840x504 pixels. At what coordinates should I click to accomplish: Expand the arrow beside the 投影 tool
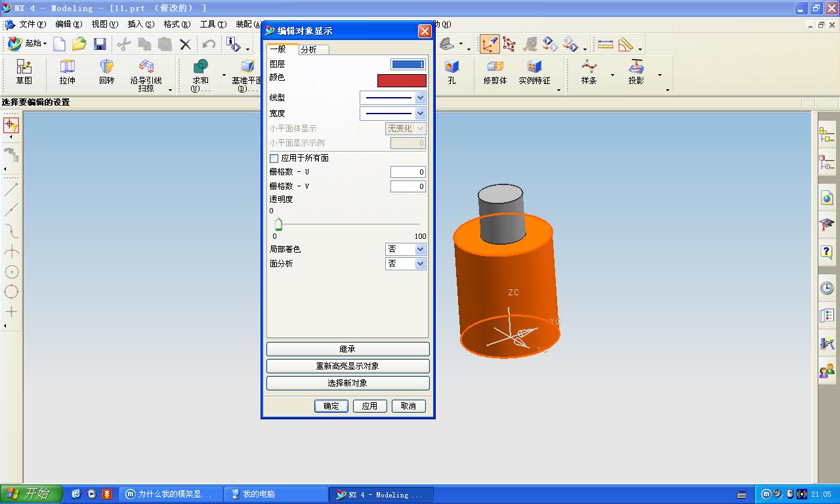[660, 75]
